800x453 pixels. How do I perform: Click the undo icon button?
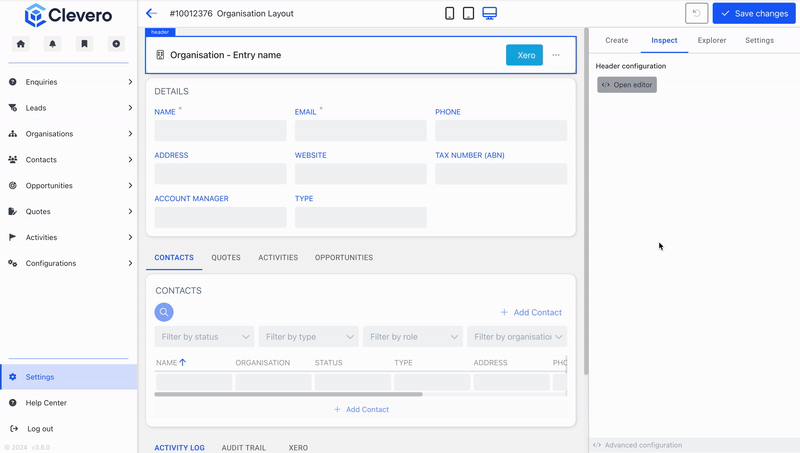click(696, 13)
